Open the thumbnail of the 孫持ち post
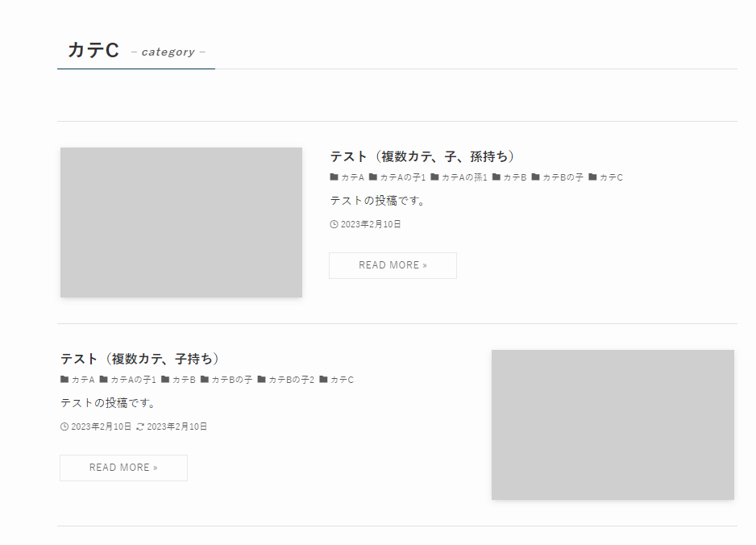 pyautogui.click(x=181, y=223)
